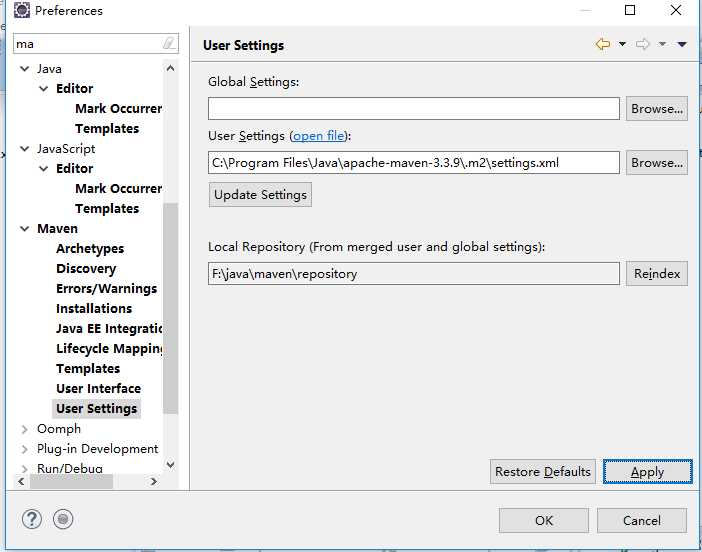Click horizontal scrollbar left arrow

point(21,482)
